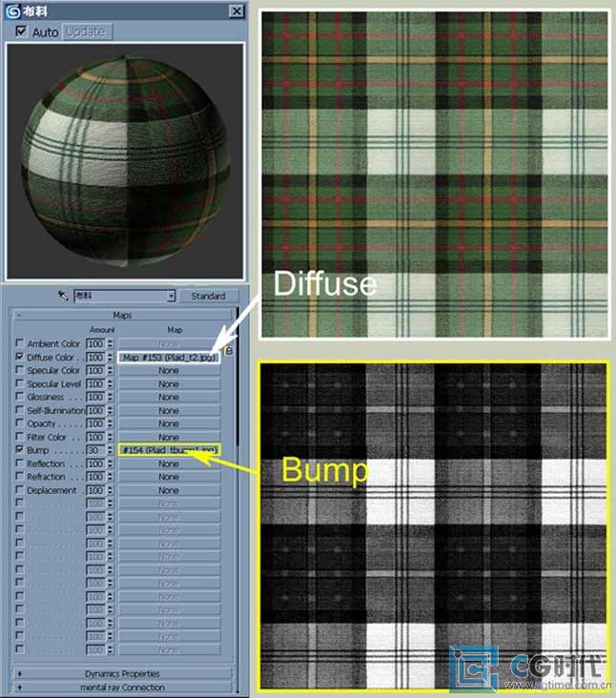
Task: Click the Refraction None map slot
Action: pyautogui.click(x=169, y=477)
